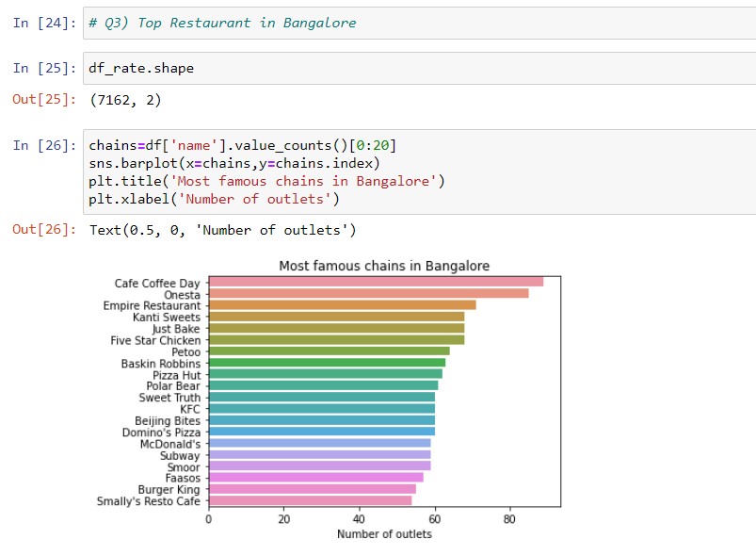Image resolution: width=756 pixels, height=555 pixels.
Task: Select the In [25] prompt label
Action: (44, 68)
